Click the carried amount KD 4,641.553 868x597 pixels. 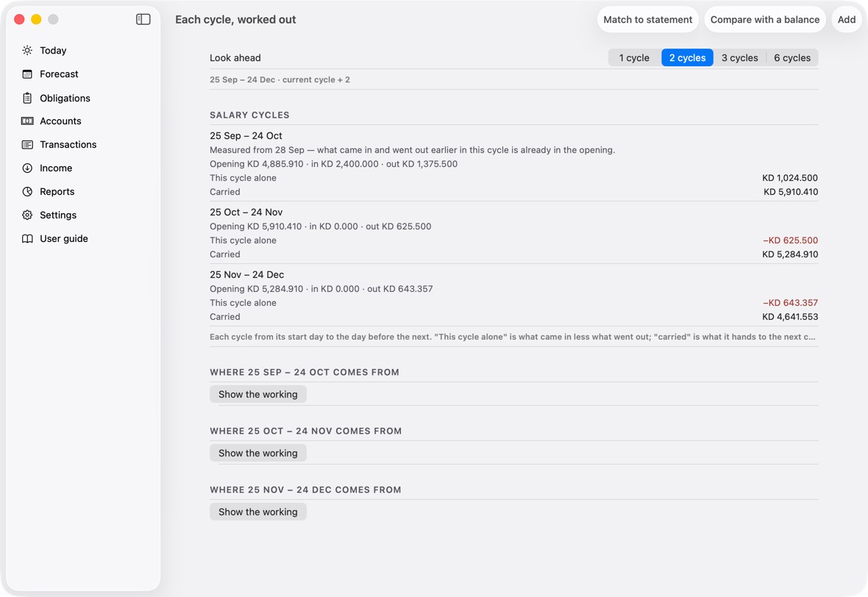pyautogui.click(x=790, y=316)
